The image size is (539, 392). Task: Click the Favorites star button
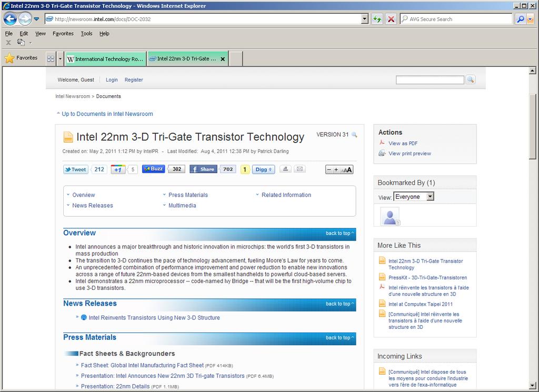21,58
